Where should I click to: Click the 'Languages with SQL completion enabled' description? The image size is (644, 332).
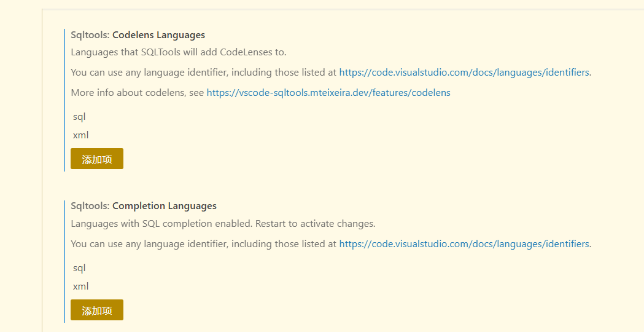coord(223,223)
